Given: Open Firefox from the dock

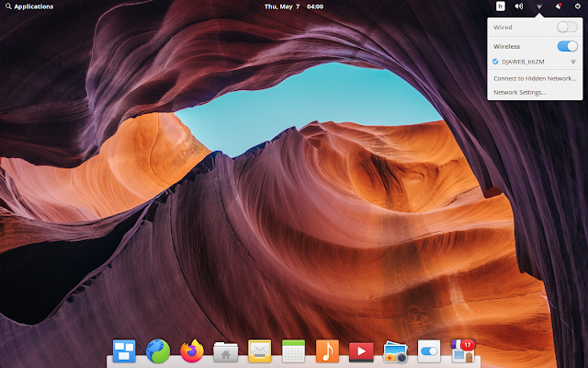Looking at the screenshot, I should (192, 351).
